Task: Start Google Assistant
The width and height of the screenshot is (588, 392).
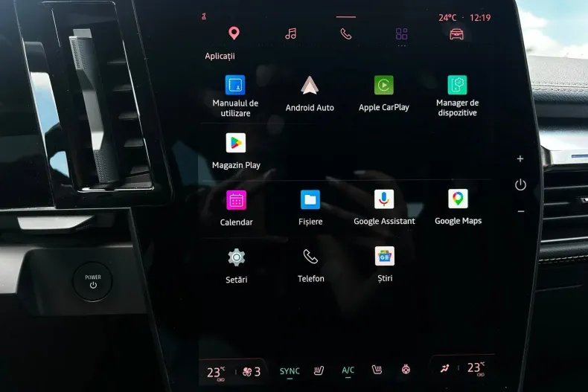Action: click(384, 208)
